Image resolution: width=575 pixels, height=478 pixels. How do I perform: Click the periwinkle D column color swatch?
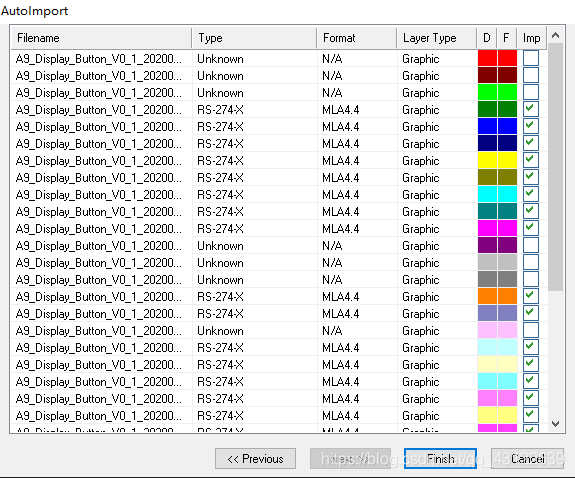click(x=487, y=313)
